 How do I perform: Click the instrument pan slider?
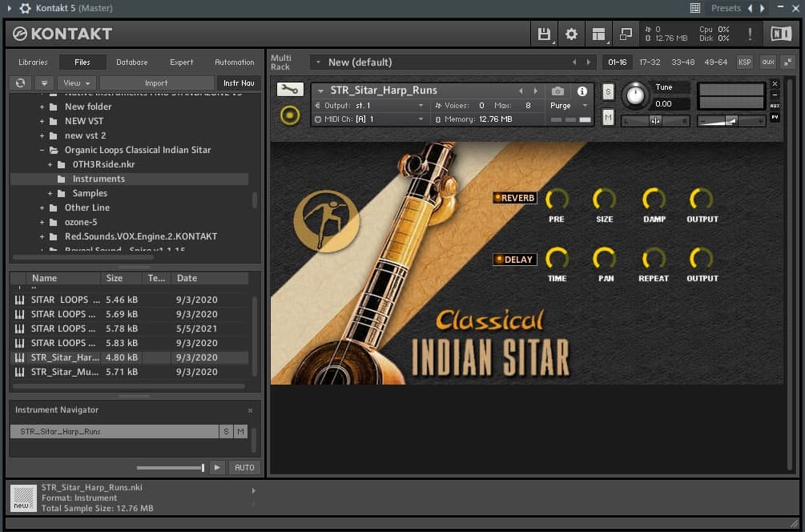pyautogui.click(x=655, y=121)
